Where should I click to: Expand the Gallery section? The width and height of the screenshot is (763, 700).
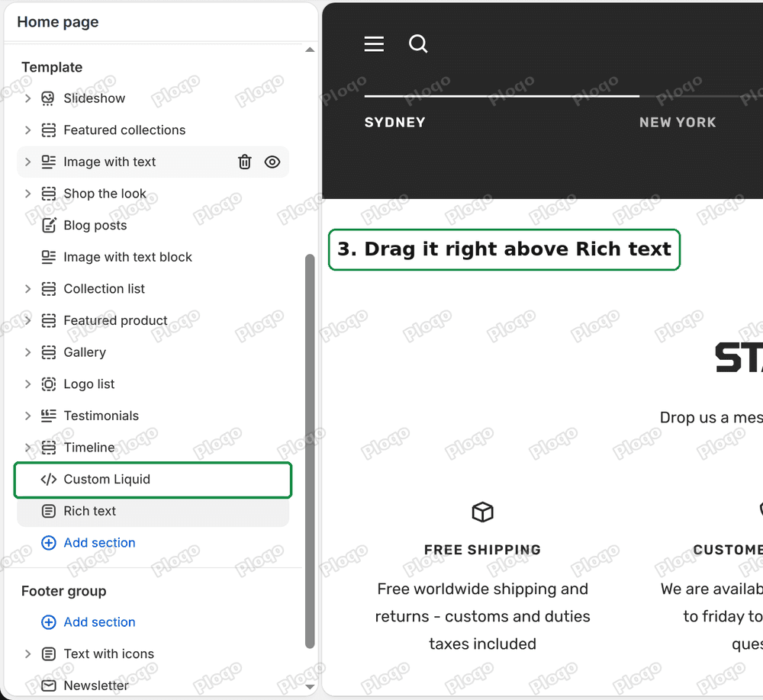click(27, 352)
